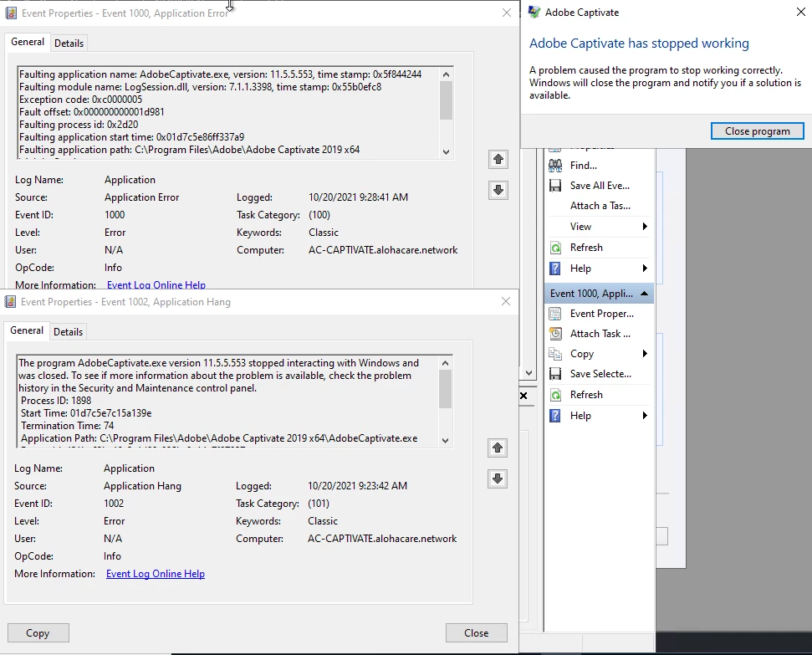Click the Close program button
This screenshot has width=812, height=655.
point(757,131)
